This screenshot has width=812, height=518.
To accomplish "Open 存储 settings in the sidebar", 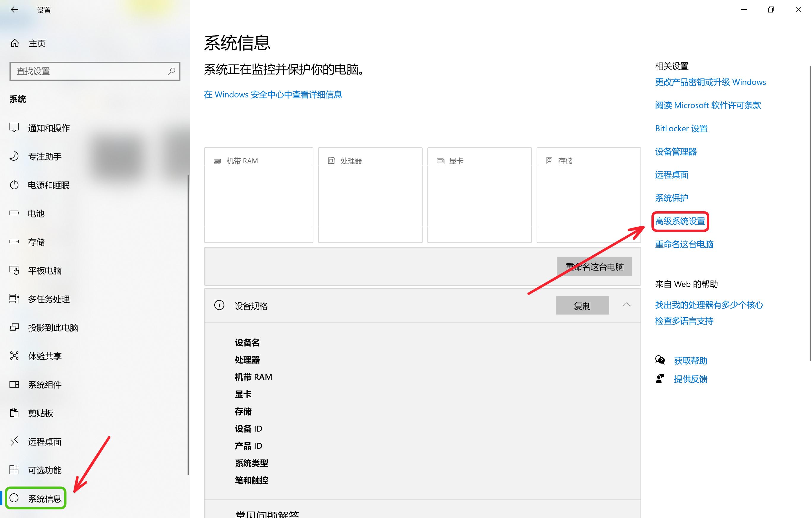I will tap(36, 241).
